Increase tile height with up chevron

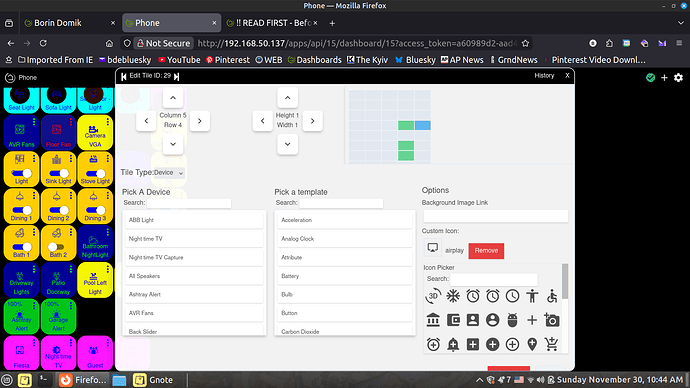(x=287, y=98)
